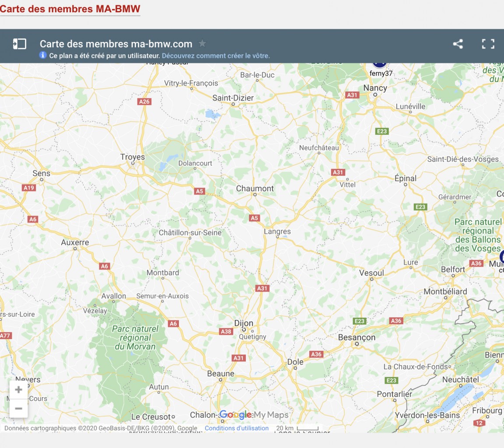
Task: Click the Dijon city label
Action: [x=244, y=323]
